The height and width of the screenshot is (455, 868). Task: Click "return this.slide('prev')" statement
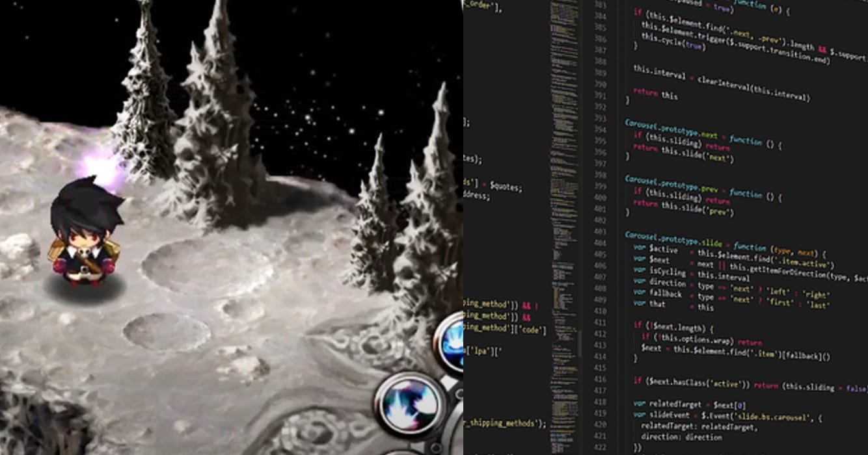pos(683,208)
